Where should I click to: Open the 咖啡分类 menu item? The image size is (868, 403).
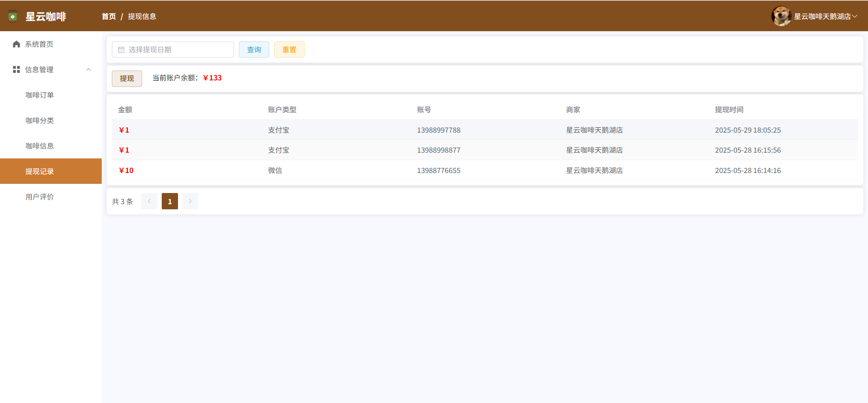click(40, 120)
